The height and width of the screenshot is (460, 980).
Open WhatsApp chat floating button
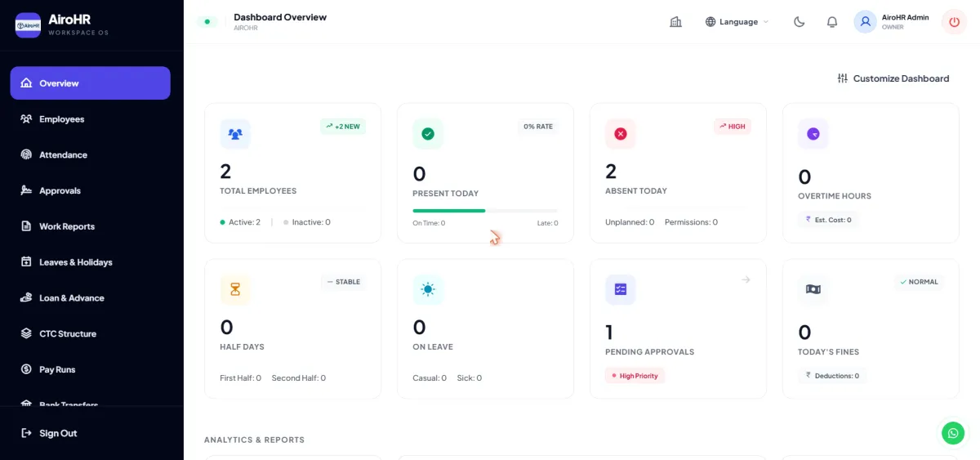953,433
